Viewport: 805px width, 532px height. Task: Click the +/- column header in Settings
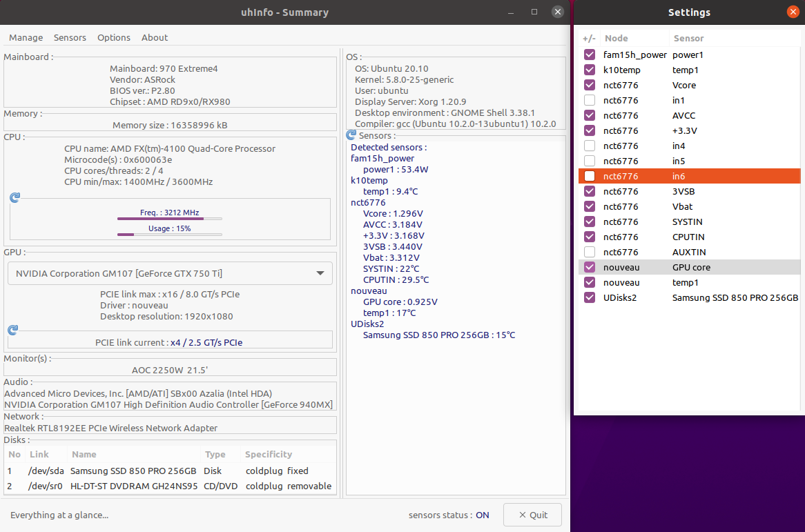pos(590,38)
